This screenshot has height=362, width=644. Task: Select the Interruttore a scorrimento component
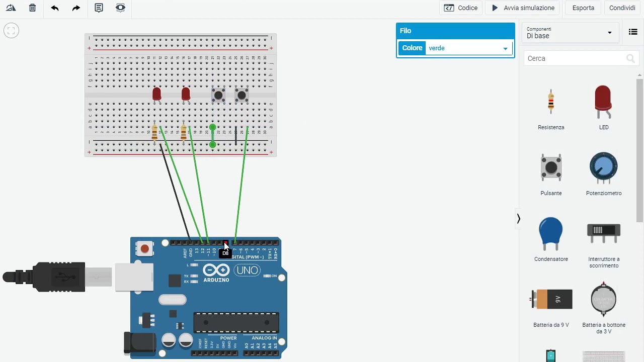point(603,244)
